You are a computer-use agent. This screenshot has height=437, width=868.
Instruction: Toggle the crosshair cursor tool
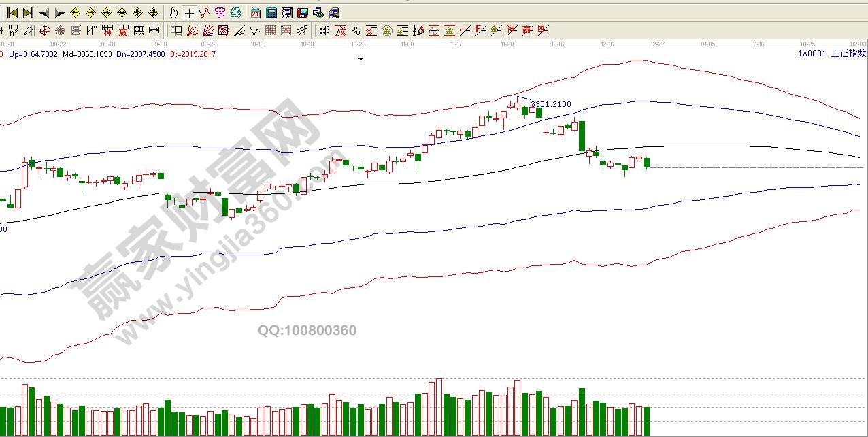(x=189, y=13)
